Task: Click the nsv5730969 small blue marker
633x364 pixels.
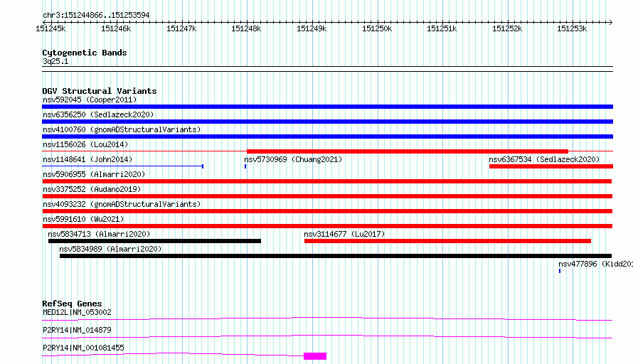Action: pyautogui.click(x=245, y=166)
